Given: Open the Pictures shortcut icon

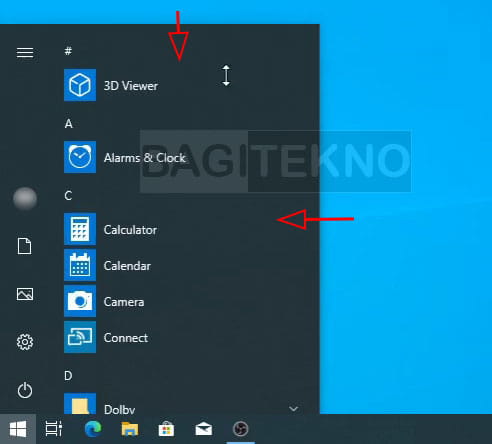Looking at the screenshot, I should pos(25,294).
